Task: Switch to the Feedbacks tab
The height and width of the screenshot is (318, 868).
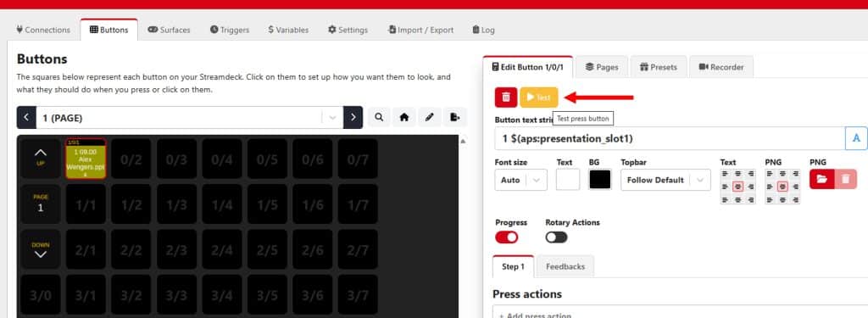Action: (x=565, y=266)
